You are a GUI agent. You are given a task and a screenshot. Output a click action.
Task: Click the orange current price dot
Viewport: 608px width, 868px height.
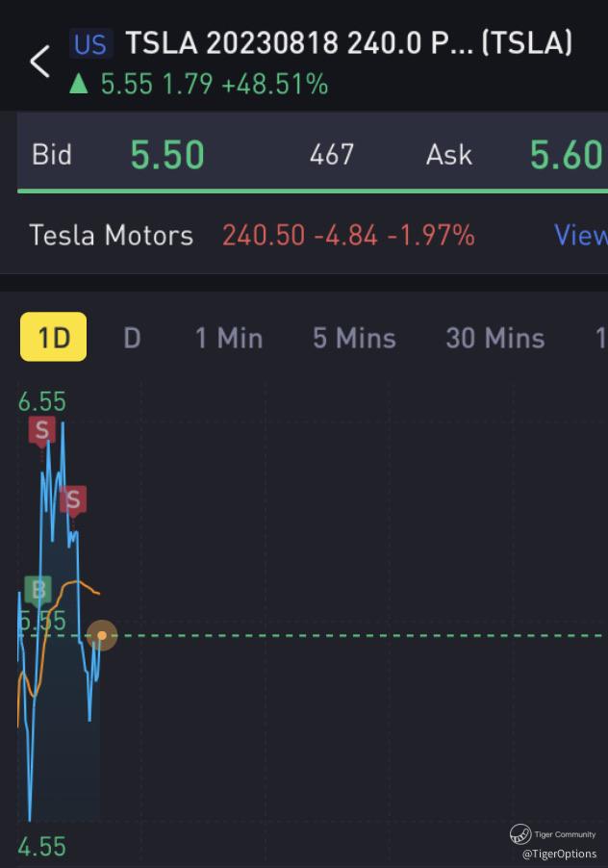click(x=102, y=635)
